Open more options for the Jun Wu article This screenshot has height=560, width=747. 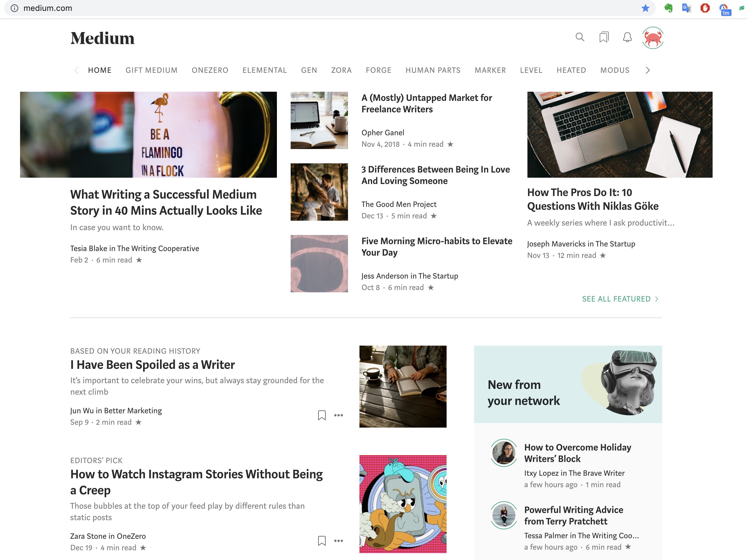338,415
